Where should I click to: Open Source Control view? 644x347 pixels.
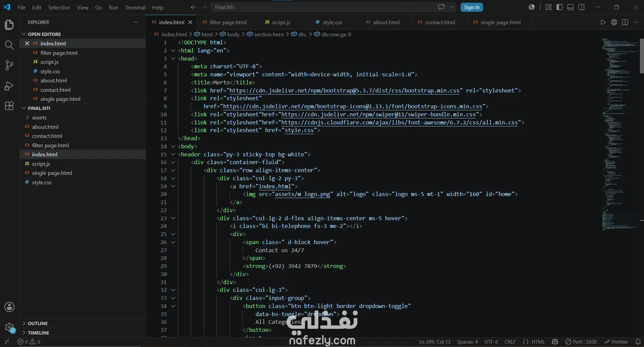pos(9,65)
